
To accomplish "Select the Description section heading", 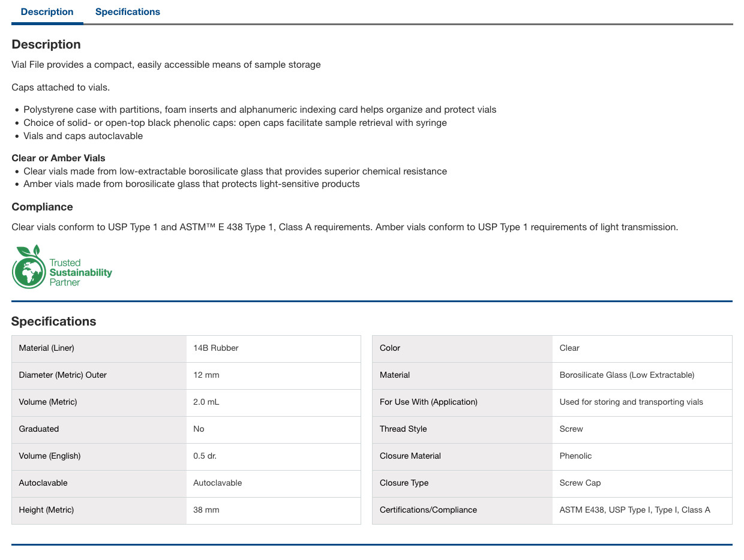I will (46, 44).
